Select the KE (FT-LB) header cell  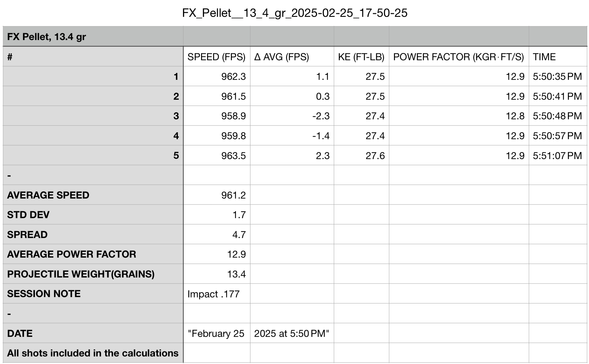[x=361, y=57]
